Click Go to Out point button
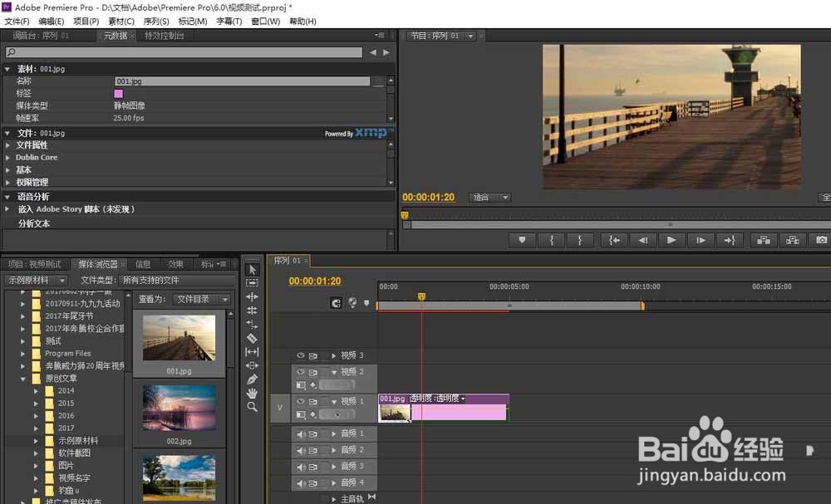 (x=730, y=240)
